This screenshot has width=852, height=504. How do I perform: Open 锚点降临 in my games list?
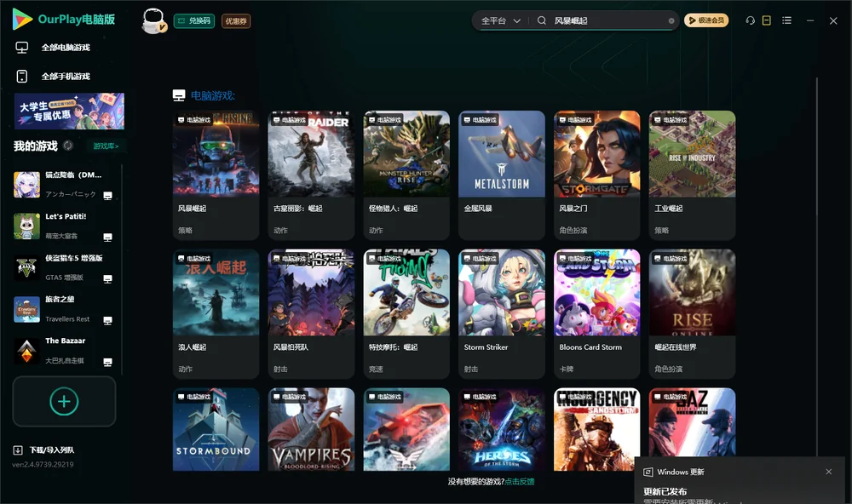click(x=64, y=185)
